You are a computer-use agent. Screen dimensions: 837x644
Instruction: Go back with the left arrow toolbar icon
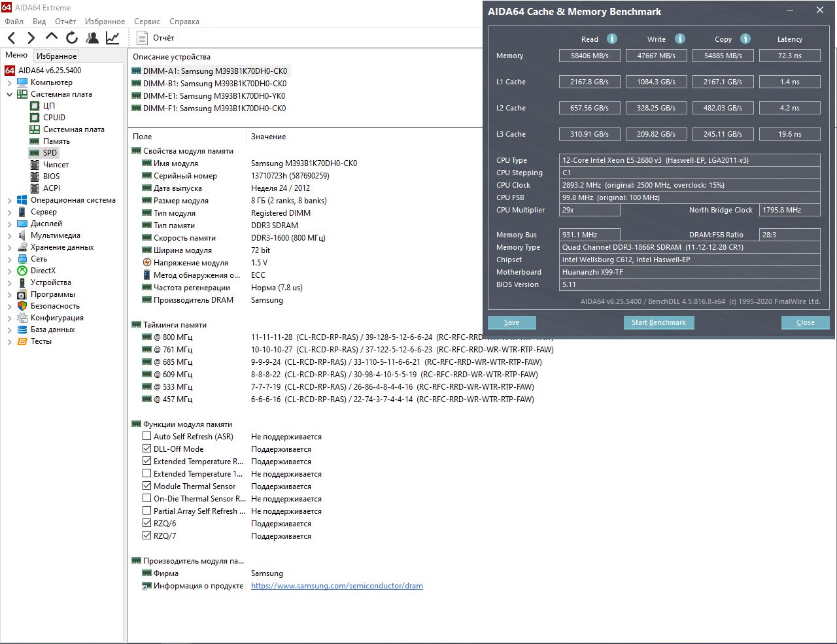(x=12, y=38)
